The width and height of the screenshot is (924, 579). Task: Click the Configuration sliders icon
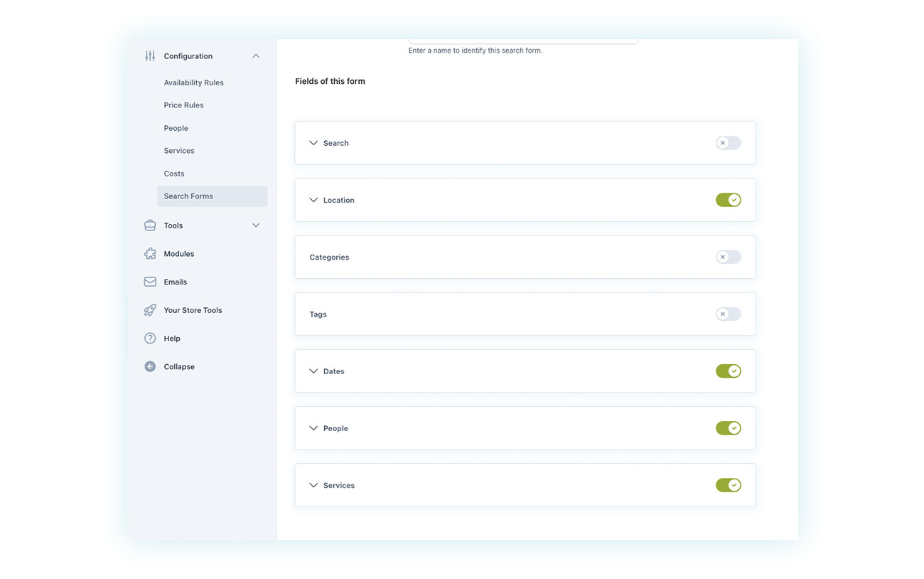pos(150,55)
